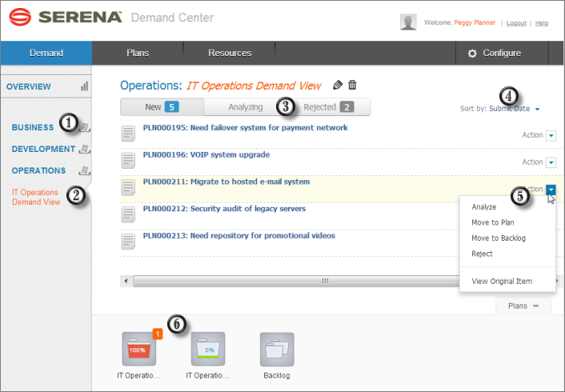The width and height of the screenshot is (565, 392).
Task: Open the red 100% IT Operations plan folder
Action: (x=139, y=350)
